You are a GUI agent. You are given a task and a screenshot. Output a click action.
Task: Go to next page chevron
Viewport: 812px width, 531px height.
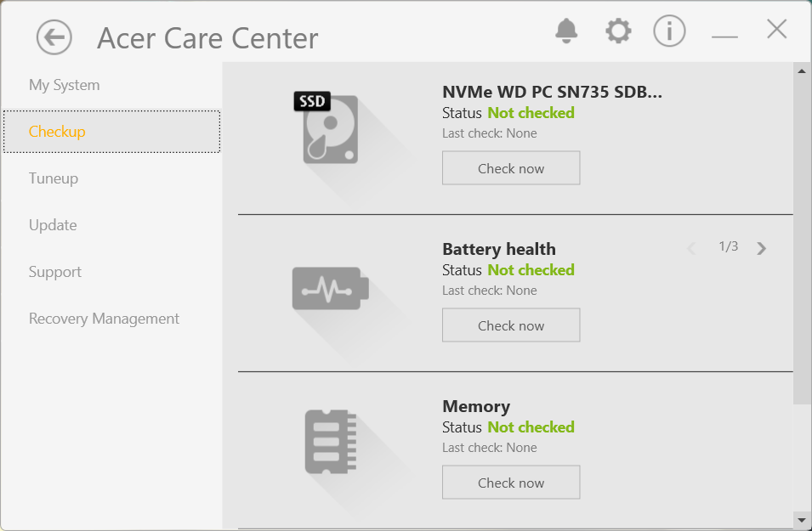762,248
